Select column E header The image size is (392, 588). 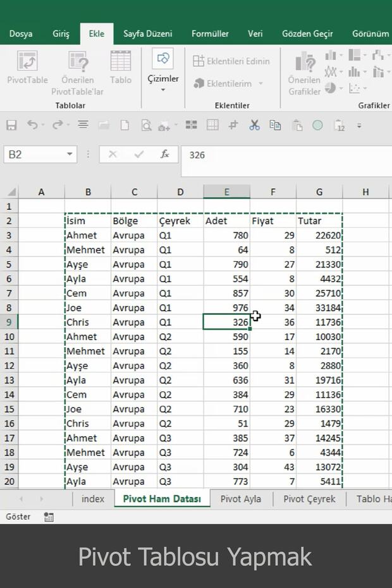(226, 192)
